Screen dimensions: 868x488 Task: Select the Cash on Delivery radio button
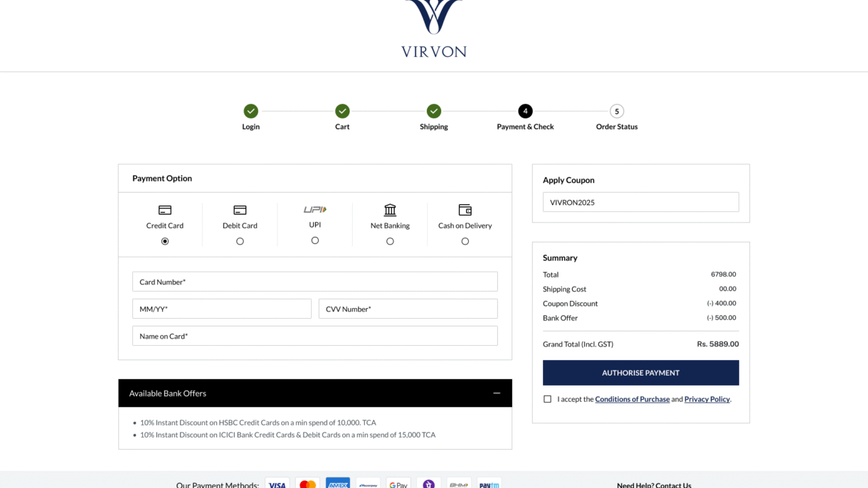click(465, 241)
